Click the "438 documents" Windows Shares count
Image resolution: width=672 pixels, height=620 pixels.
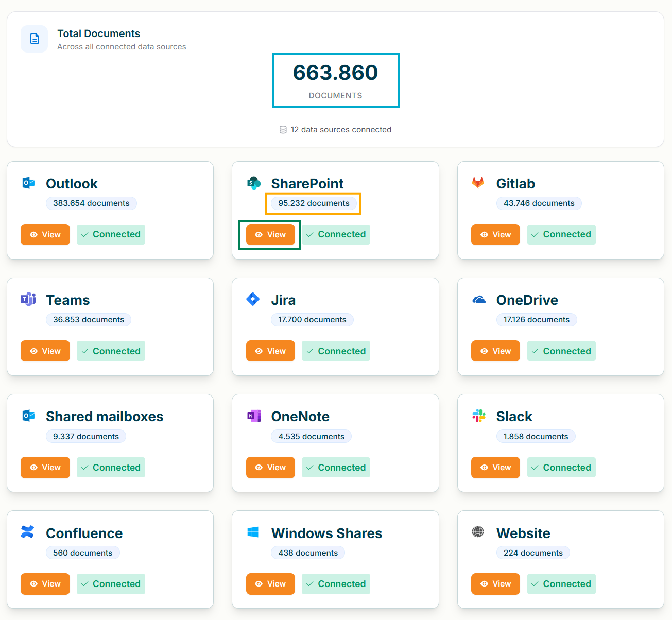pos(308,553)
